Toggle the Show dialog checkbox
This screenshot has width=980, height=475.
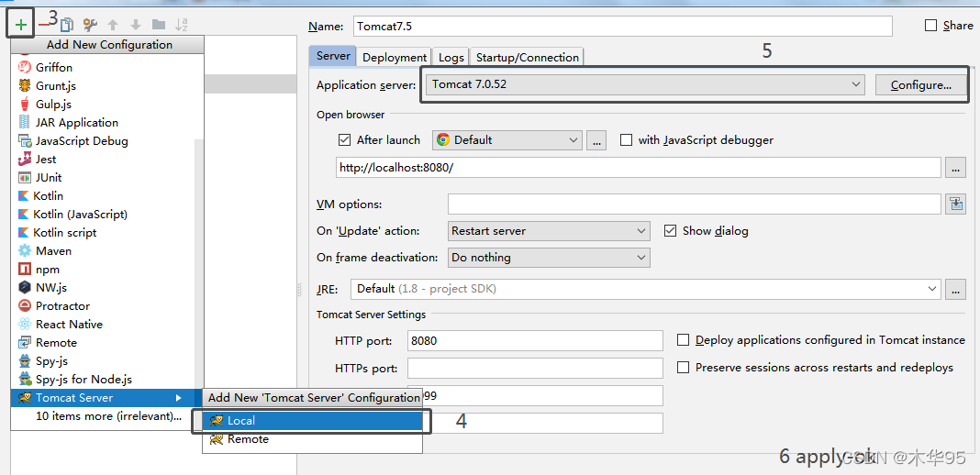tap(670, 231)
